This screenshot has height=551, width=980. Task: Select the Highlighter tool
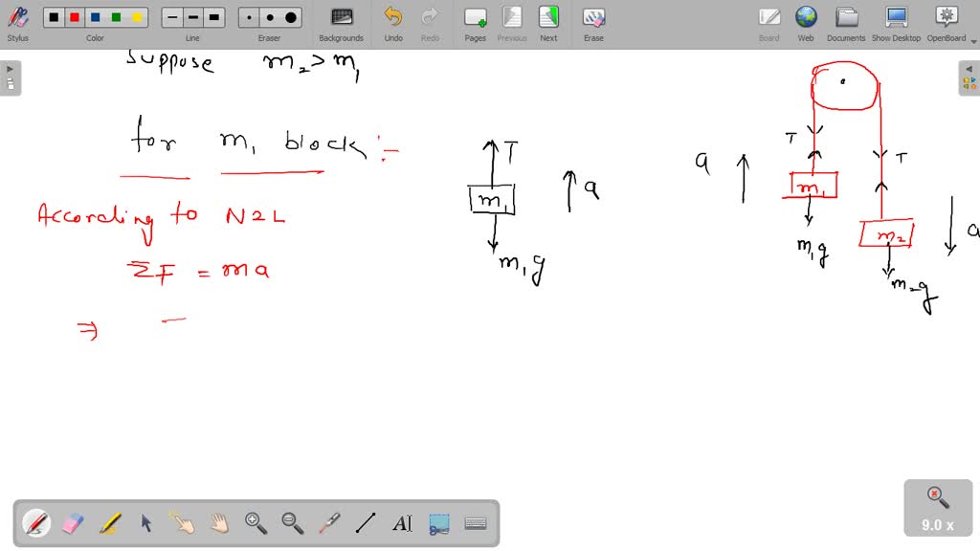(111, 523)
